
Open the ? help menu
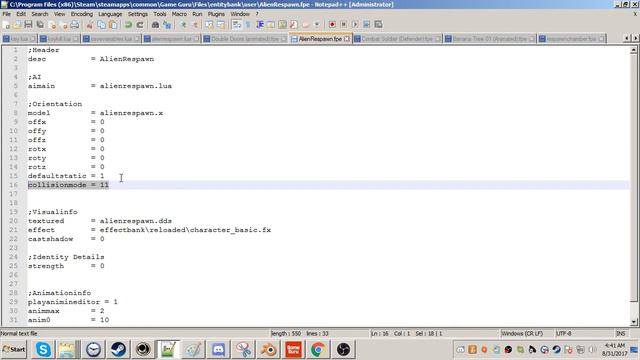257,14
